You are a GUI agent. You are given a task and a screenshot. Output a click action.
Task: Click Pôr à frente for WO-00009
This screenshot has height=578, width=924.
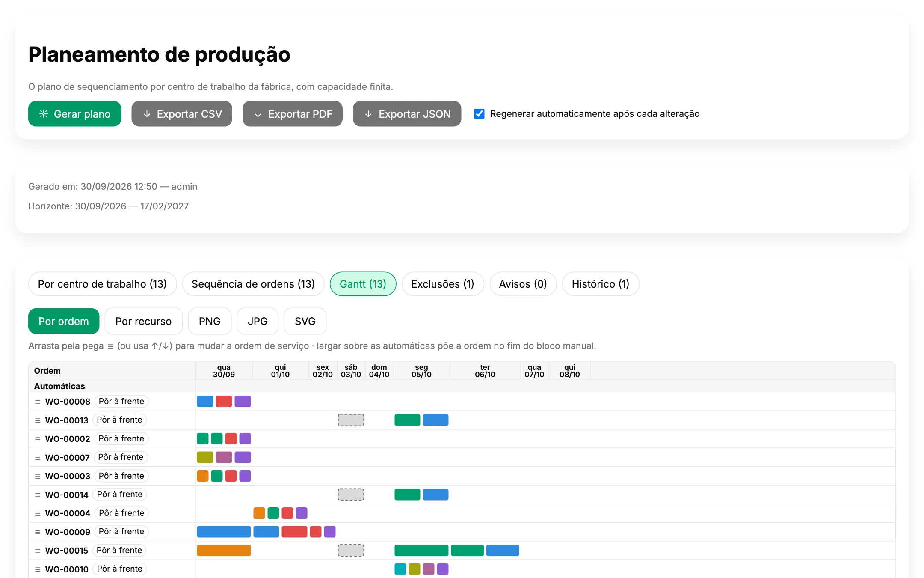pyautogui.click(x=121, y=532)
